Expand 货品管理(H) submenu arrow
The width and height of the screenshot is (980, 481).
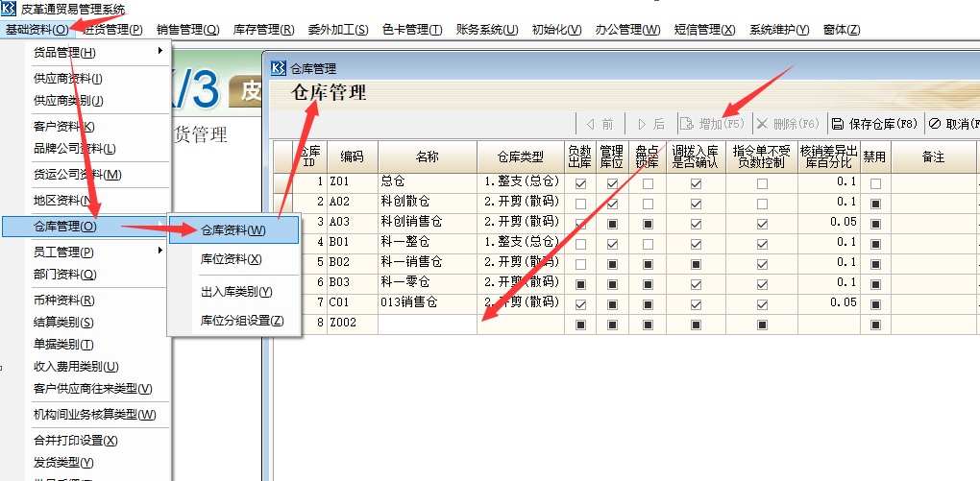tap(160, 52)
